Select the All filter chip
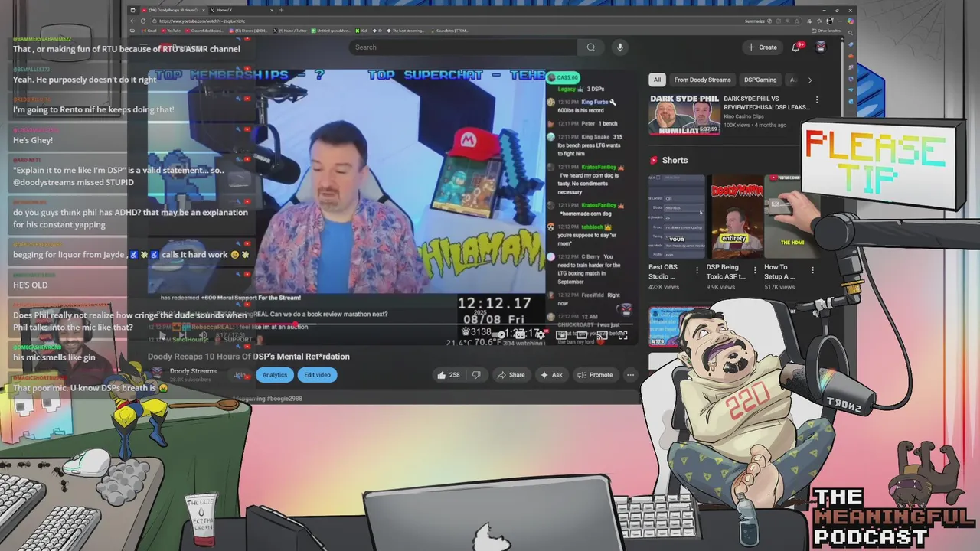 click(x=657, y=80)
